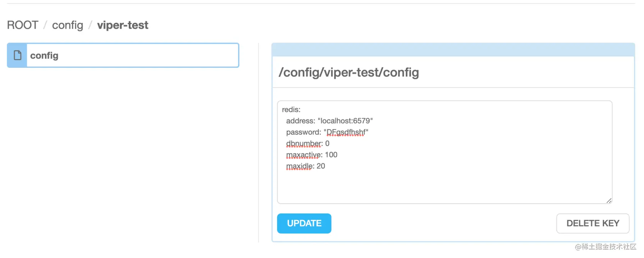
Task: Click the watermark text in bottom corner
Action: pyautogui.click(x=606, y=247)
